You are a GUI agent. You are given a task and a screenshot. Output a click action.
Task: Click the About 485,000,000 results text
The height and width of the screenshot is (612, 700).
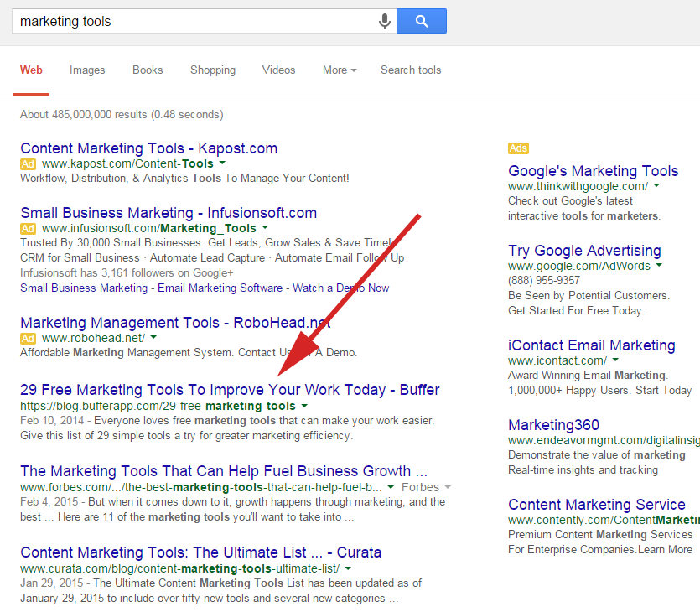tap(122, 114)
